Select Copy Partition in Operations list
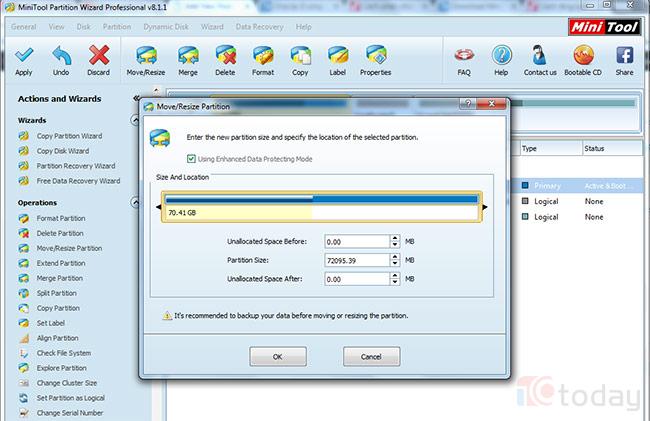This screenshot has height=421, width=650. pos(58,308)
